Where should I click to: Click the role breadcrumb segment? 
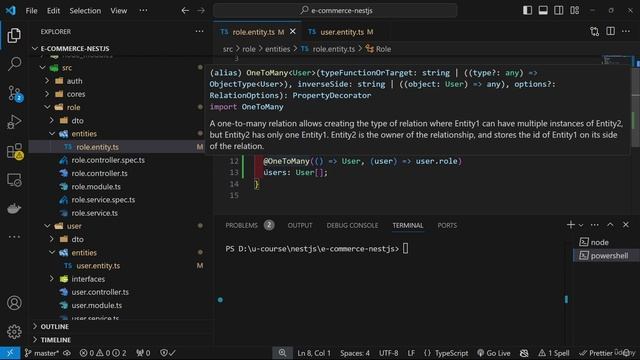coord(249,49)
